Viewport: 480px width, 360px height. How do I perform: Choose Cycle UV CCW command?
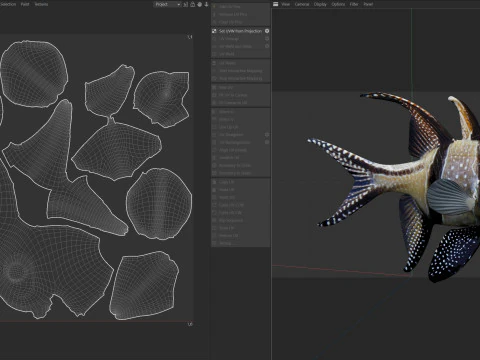tap(240, 205)
